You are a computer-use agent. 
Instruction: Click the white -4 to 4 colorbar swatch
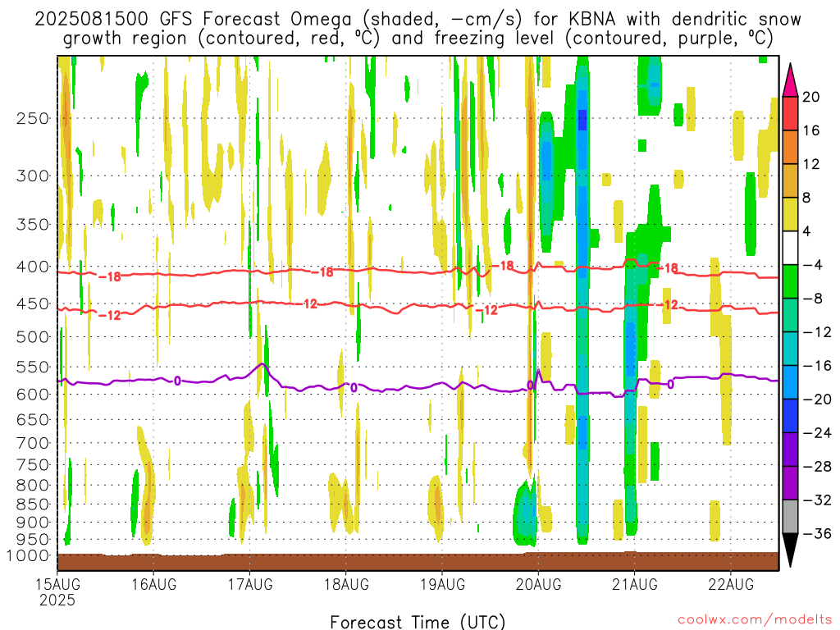[x=790, y=248]
